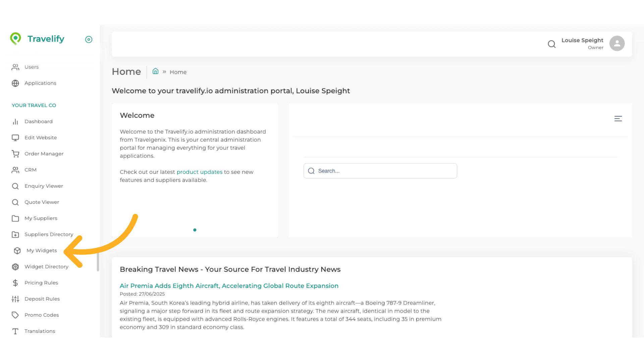Screen dimensions: 644x362
Task: Click the Promo Codes tag icon
Action: tap(15, 315)
